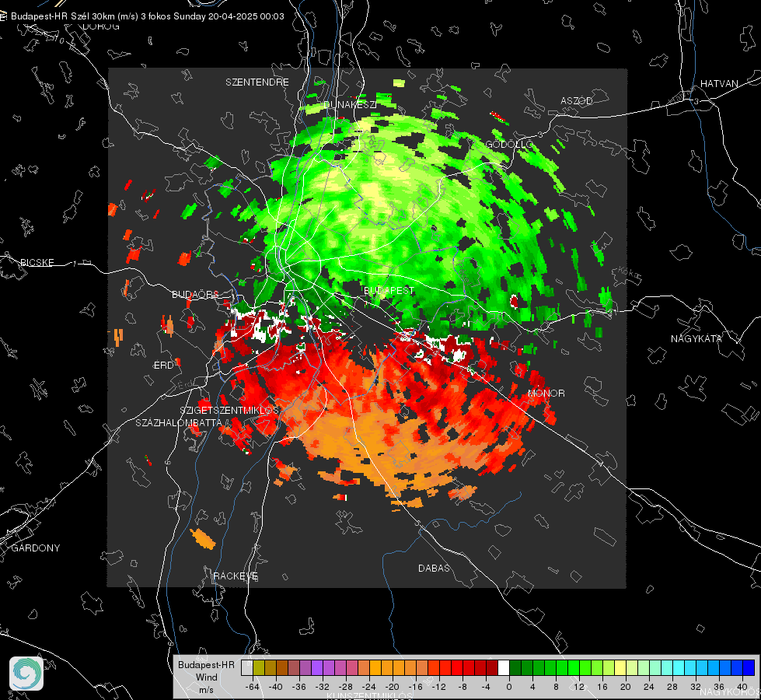This screenshot has width=761, height=700.
Task: Click the radar title text 'Budapest-HR Szél 30km'
Action: pos(63,16)
